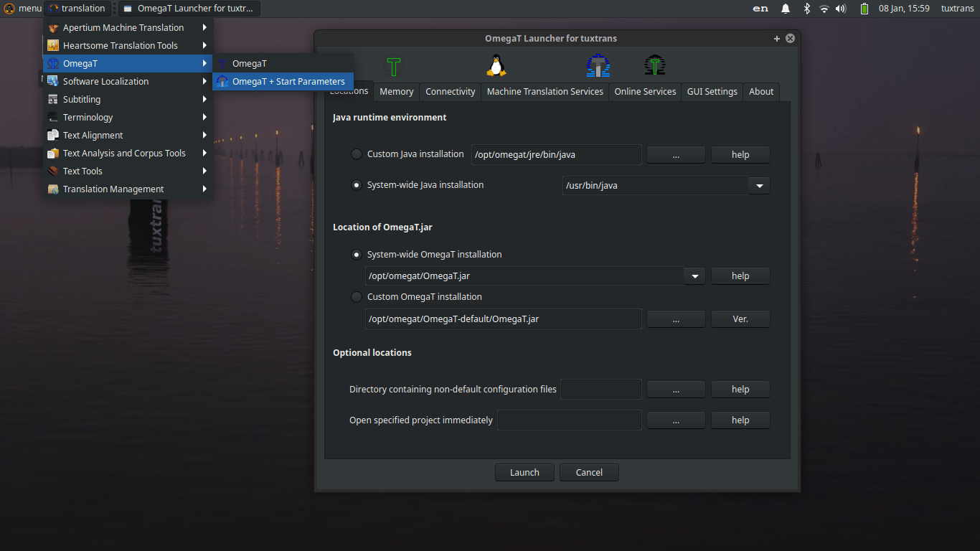The image size is (980, 551).
Task: Click the Open specified project input field
Action: (x=570, y=420)
